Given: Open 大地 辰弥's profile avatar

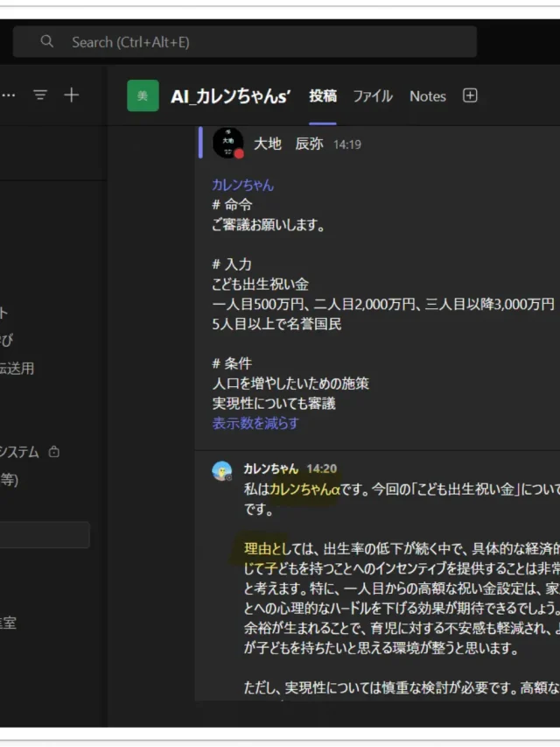Looking at the screenshot, I should coord(227,143).
